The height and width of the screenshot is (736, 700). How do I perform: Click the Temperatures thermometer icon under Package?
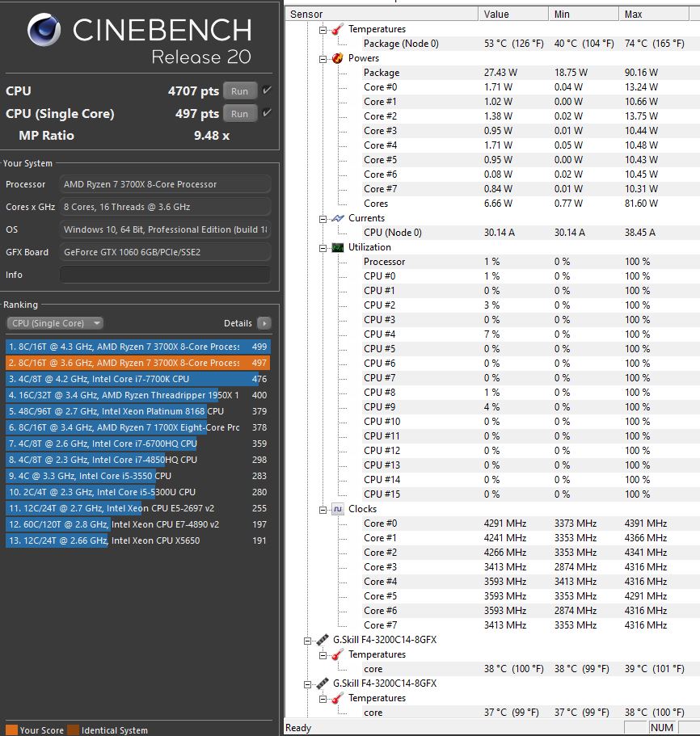[x=338, y=30]
